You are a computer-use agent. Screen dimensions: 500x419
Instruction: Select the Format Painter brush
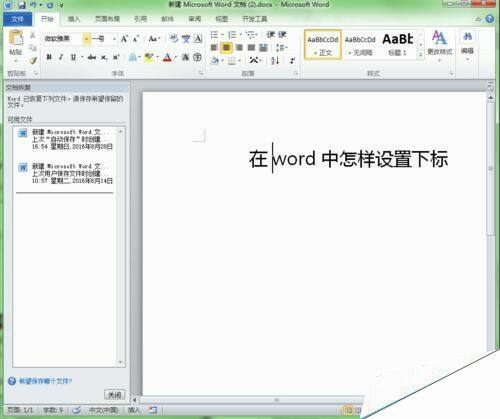pos(32,61)
